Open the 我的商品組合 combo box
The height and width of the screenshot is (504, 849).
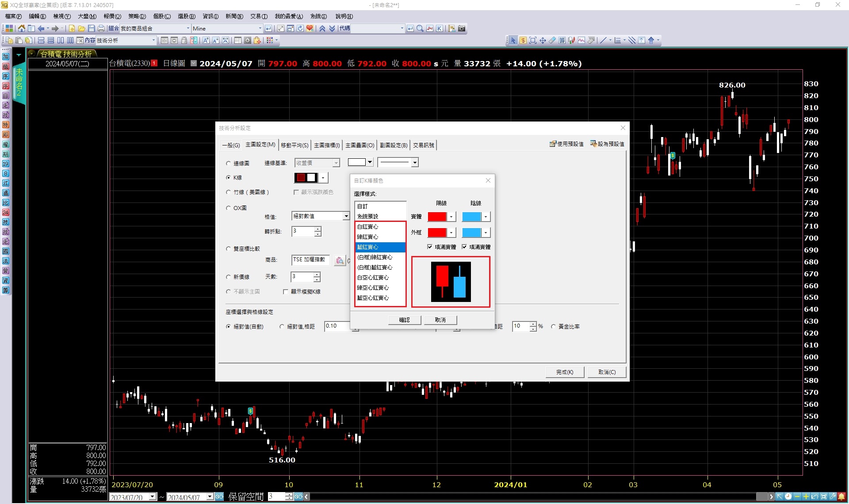click(188, 28)
